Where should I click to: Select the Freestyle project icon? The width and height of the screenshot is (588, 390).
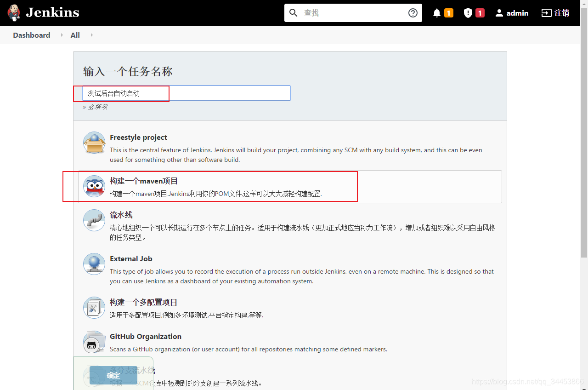click(94, 143)
